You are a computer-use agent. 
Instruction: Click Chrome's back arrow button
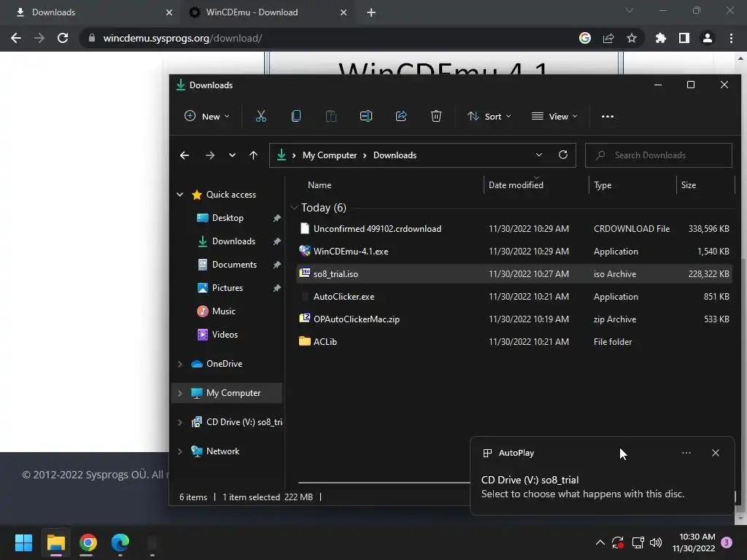point(16,38)
